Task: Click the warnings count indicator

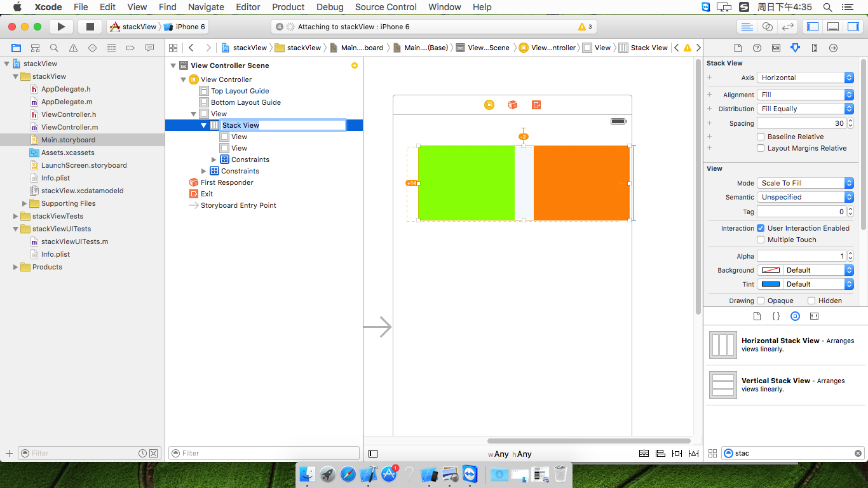Action: pos(585,27)
